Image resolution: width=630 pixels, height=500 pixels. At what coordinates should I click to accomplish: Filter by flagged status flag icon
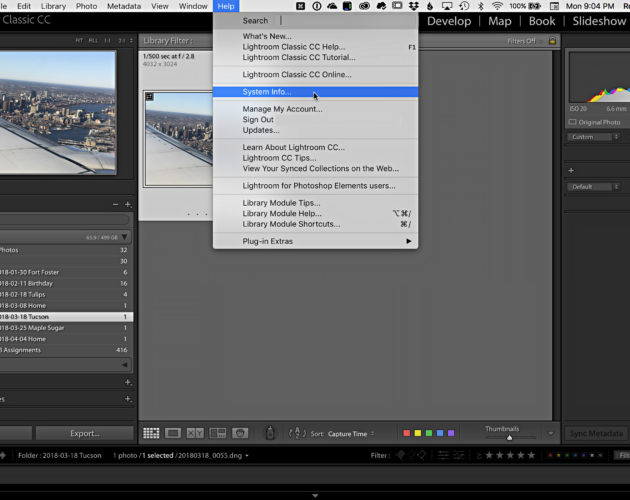[x=401, y=455]
